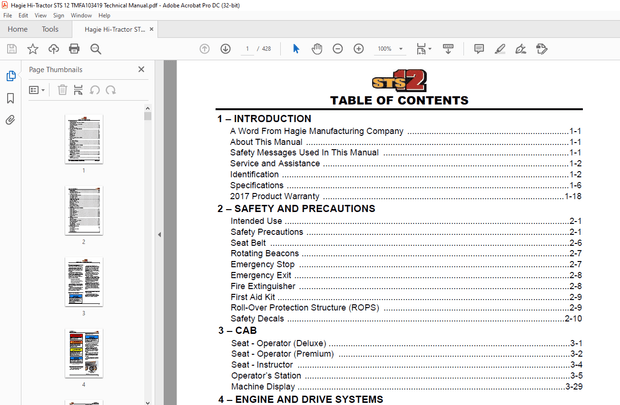The image size is (620, 405).
Task: Click the thumbnails panel scroll up arrow
Action: (x=147, y=108)
